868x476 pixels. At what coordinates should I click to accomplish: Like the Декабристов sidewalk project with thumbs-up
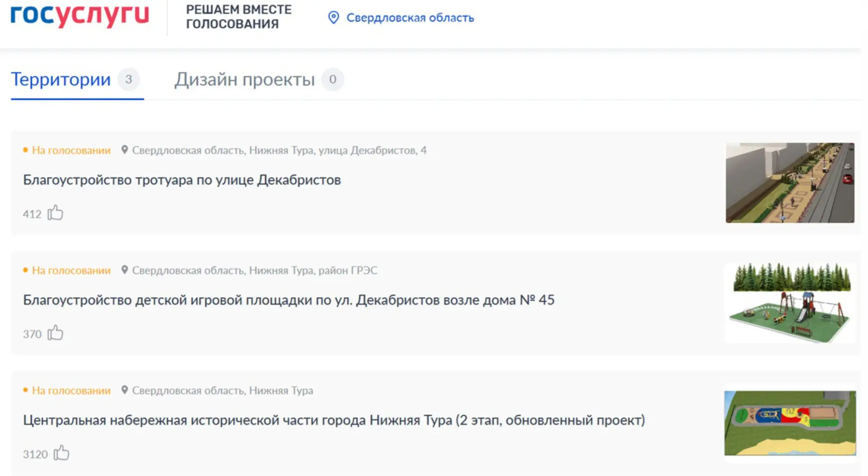click(56, 213)
